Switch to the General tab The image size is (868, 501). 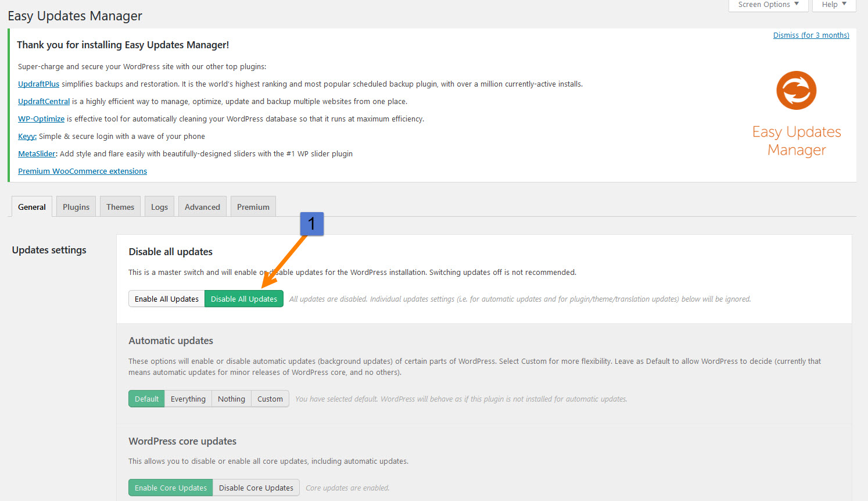pyautogui.click(x=32, y=207)
